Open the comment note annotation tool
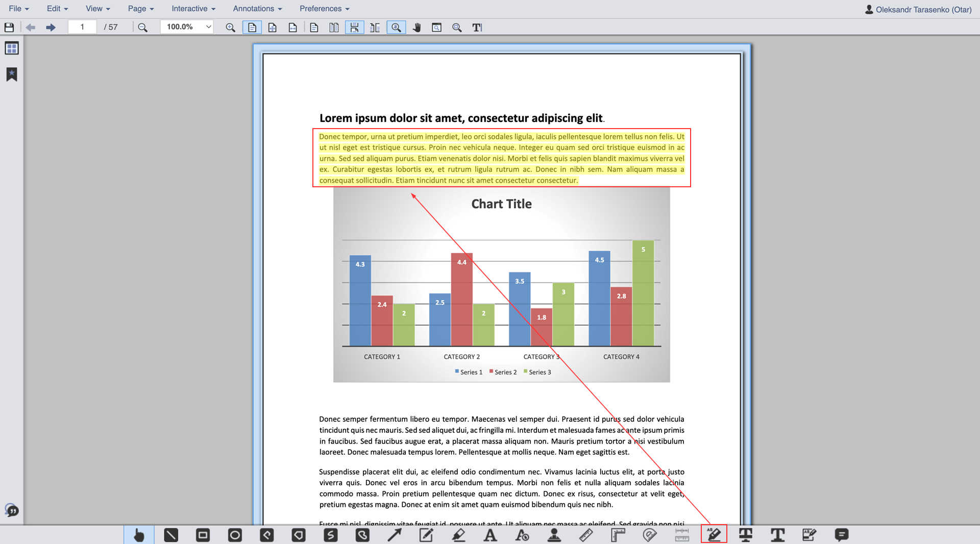 tap(841, 535)
